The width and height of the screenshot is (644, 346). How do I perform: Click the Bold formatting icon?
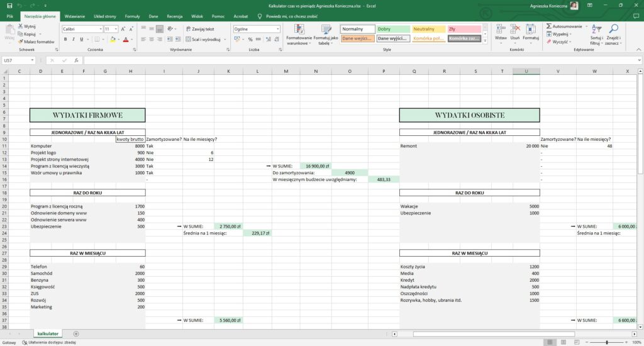65,39
